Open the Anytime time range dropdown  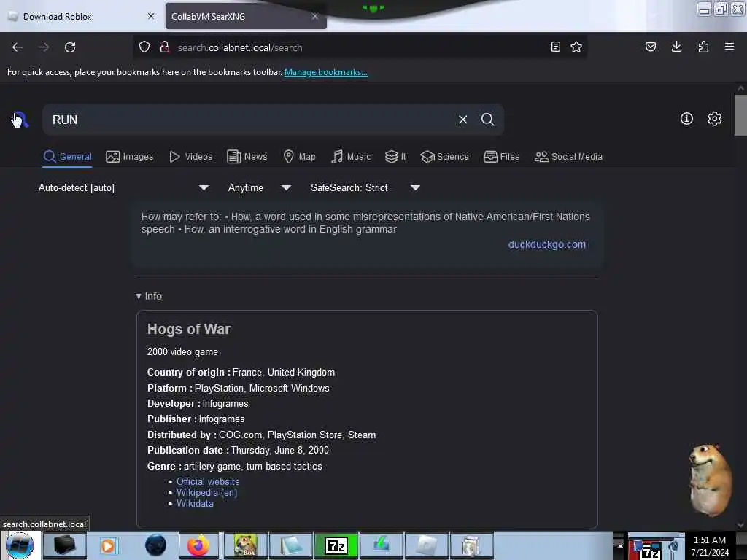[x=260, y=187]
